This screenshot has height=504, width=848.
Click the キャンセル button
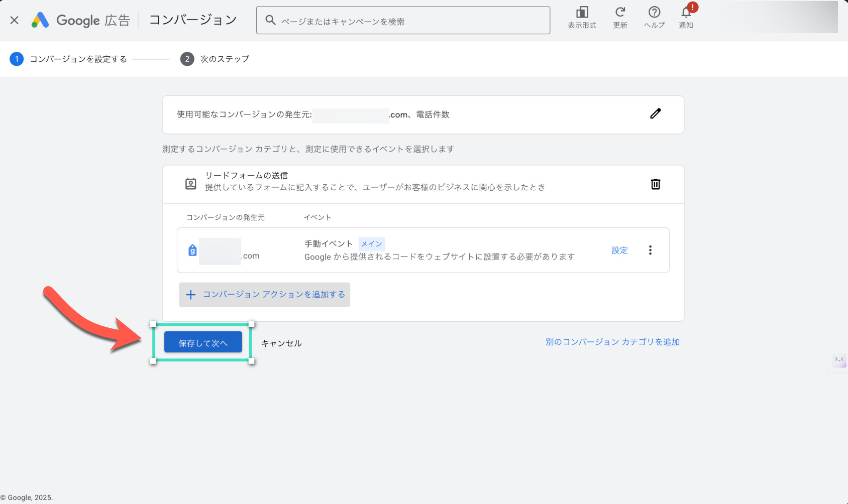click(x=281, y=343)
